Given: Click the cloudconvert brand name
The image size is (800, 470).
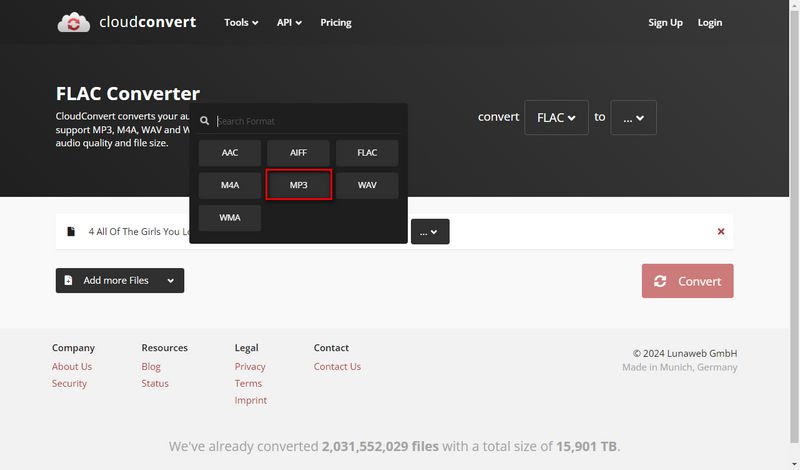Looking at the screenshot, I should point(147,22).
